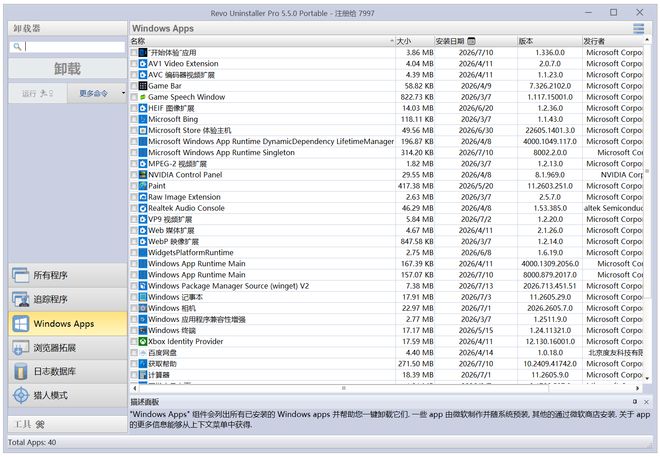Viewport: 660px width, 457px height.
Task: Click the AV1 Video Extension icon
Action: (x=143, y=64)
